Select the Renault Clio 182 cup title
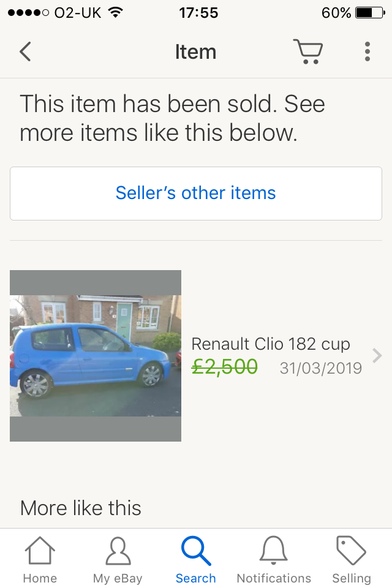This screenshot has height=588, width=392. coord(271,344)
